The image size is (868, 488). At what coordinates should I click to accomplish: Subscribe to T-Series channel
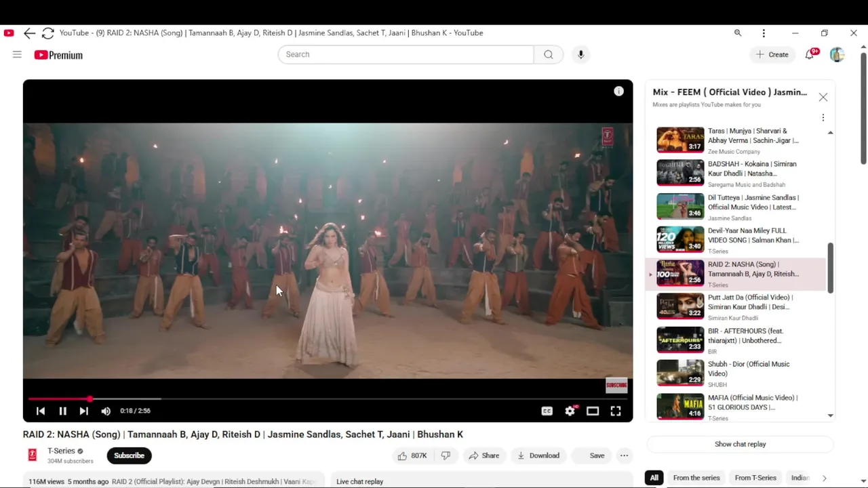pyautogui.click(x=129, y=455)
